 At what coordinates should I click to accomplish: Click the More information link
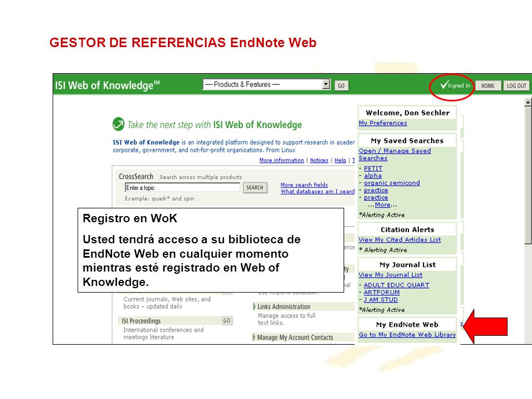282,160
